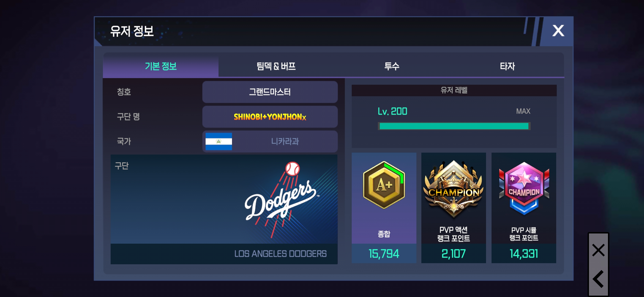
Task: Open the 투수 tab
Action: [x=392, y=66]
